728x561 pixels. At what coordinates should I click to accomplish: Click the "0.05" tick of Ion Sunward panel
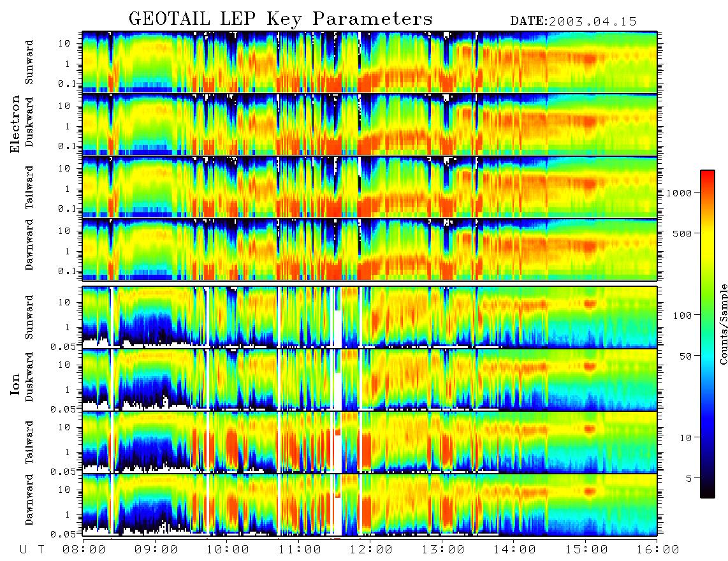point(62,346)
